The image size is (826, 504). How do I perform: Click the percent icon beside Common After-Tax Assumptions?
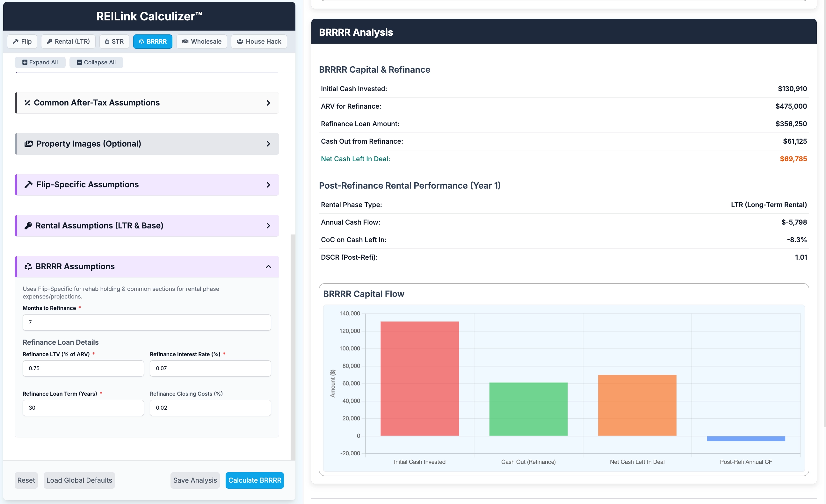tap(27, 103)
